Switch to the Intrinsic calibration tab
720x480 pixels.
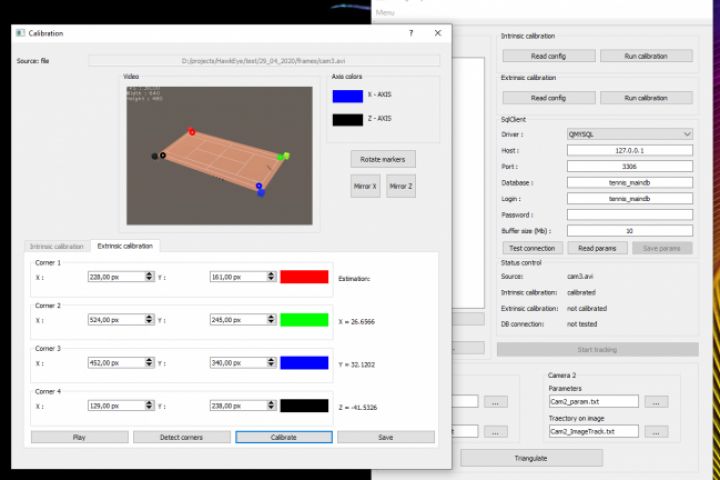pos(56,247)
